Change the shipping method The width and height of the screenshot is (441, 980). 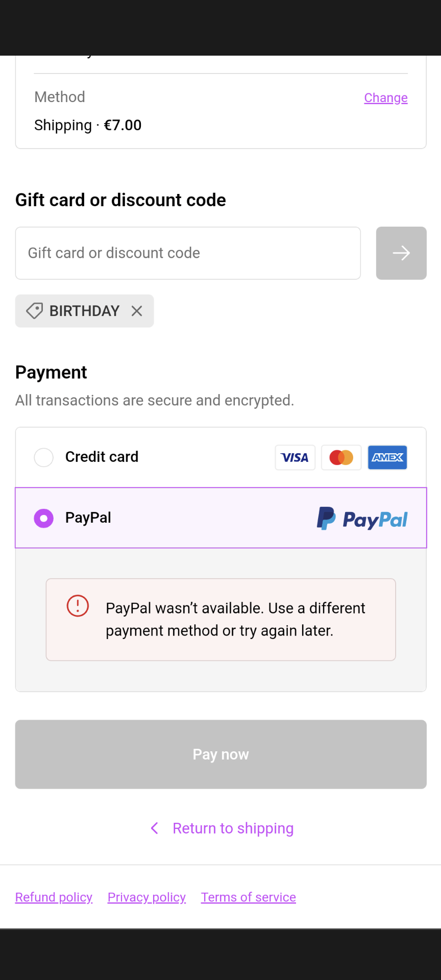[385, 97]
